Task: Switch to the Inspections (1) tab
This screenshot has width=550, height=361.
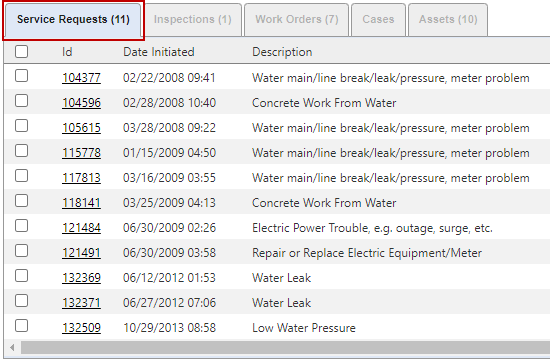Action: click(x=193, y=20)
